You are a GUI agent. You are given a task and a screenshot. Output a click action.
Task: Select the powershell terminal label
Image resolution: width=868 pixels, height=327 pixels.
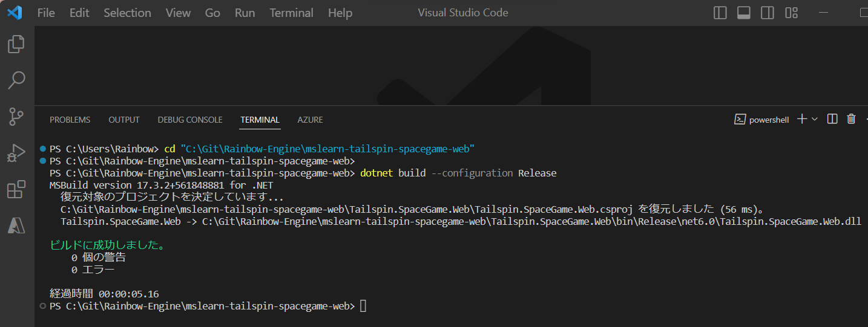point(762,120)
